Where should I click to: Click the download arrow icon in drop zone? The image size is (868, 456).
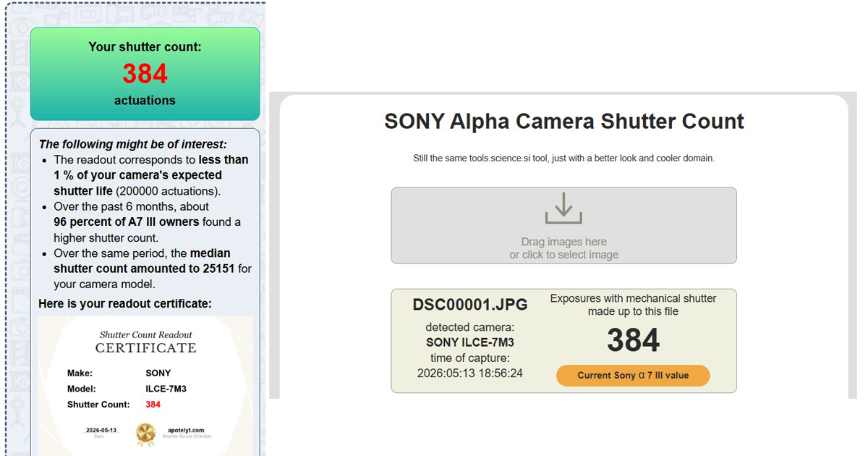click(563, 210)
